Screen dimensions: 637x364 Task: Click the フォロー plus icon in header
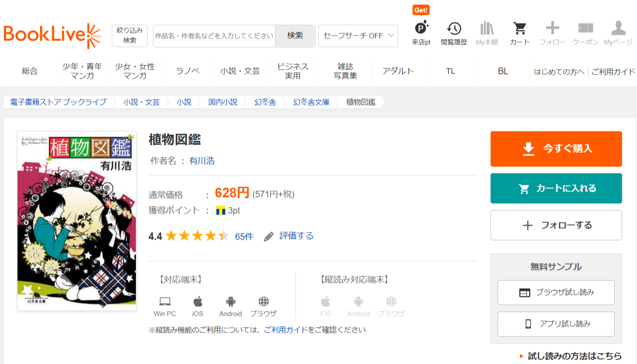tap(552, 29)
